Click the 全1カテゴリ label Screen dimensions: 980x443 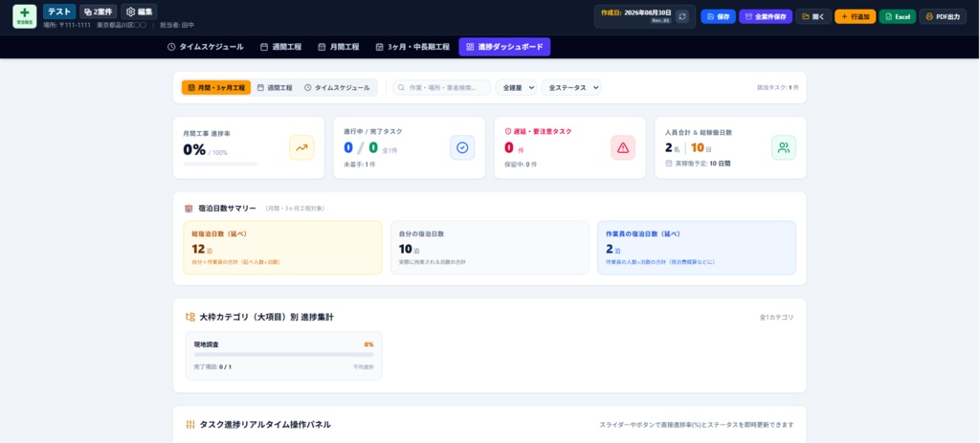pyautogui.click(x=776, y=318)
